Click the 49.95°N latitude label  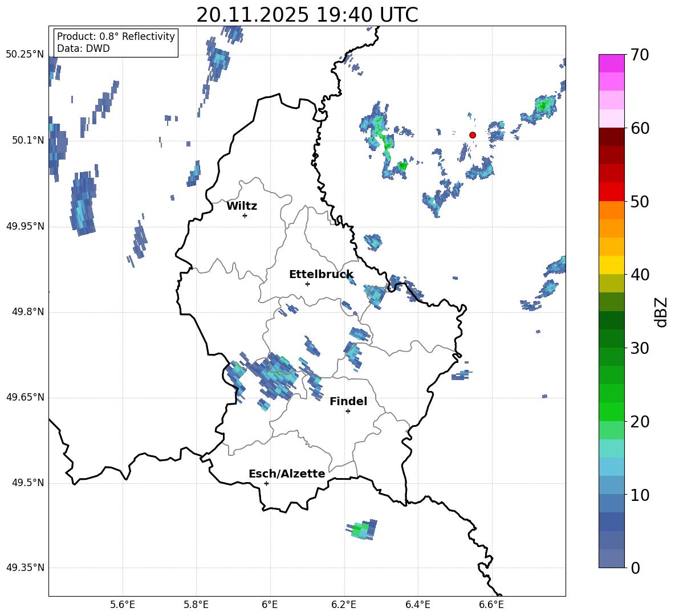click(x=25, y=226)
